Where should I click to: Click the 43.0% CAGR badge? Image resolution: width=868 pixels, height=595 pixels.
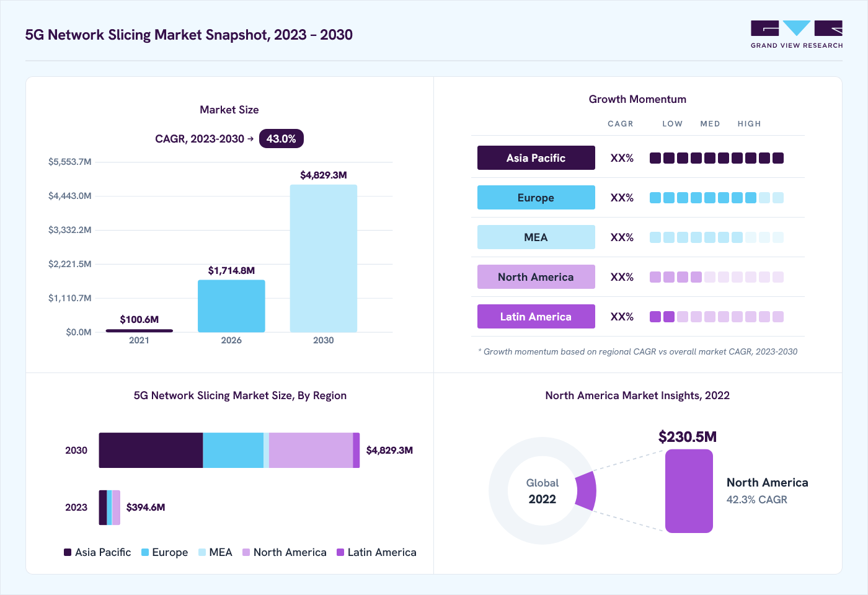[x=281, y=139]
